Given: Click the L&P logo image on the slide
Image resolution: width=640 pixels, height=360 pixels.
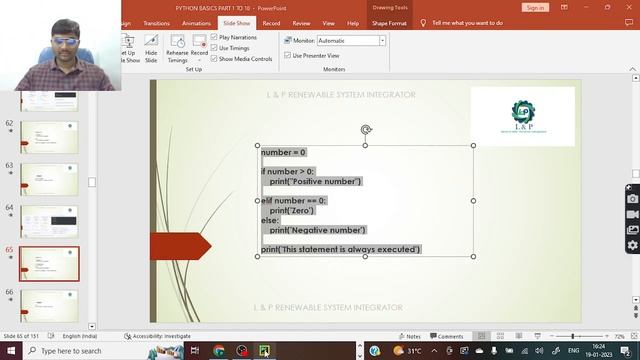Looking at the screenshot, I should [523, 116].
